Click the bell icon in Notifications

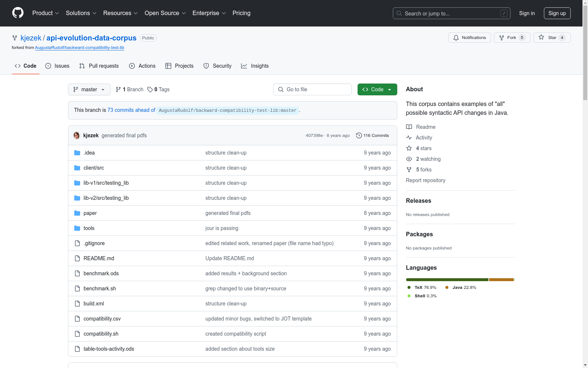pyautogui.click(x=456, y=38)
